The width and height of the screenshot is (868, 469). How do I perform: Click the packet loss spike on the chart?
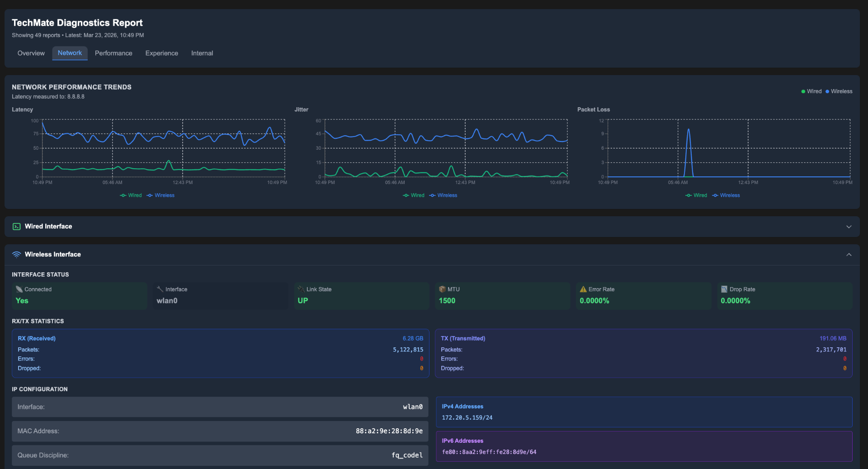pyautogui.click(x=689, y=131)
